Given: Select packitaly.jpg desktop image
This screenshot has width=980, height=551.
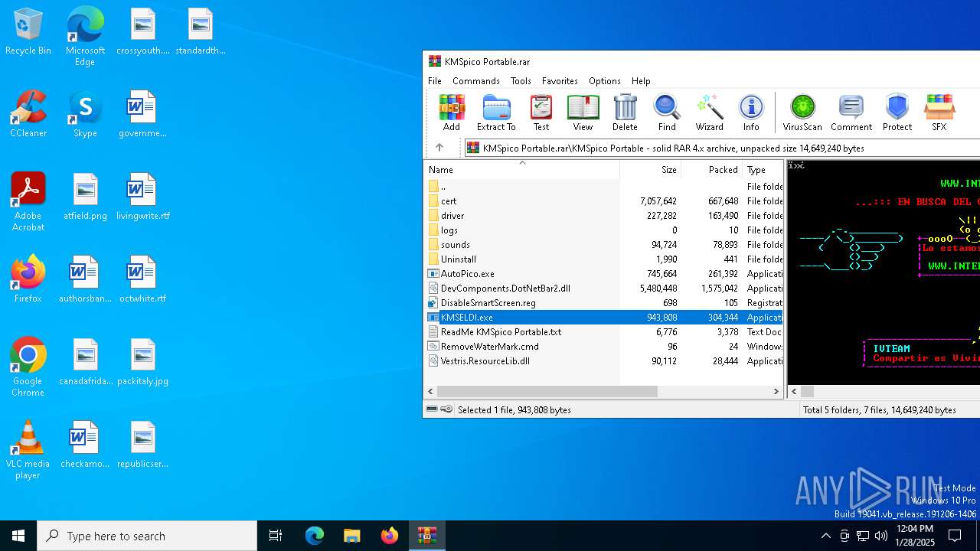Looking at the screenshot, I should (x=142, y=362).
